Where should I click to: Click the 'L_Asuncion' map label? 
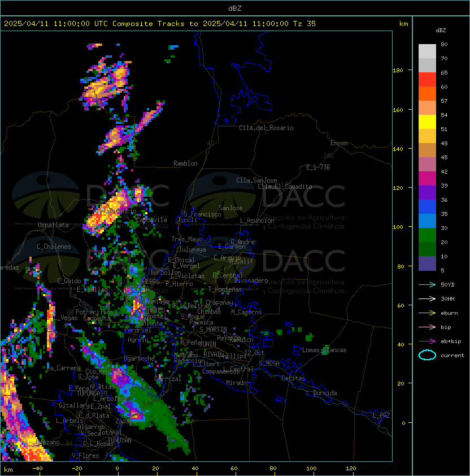pyautogui.click(x=257, y=220)
